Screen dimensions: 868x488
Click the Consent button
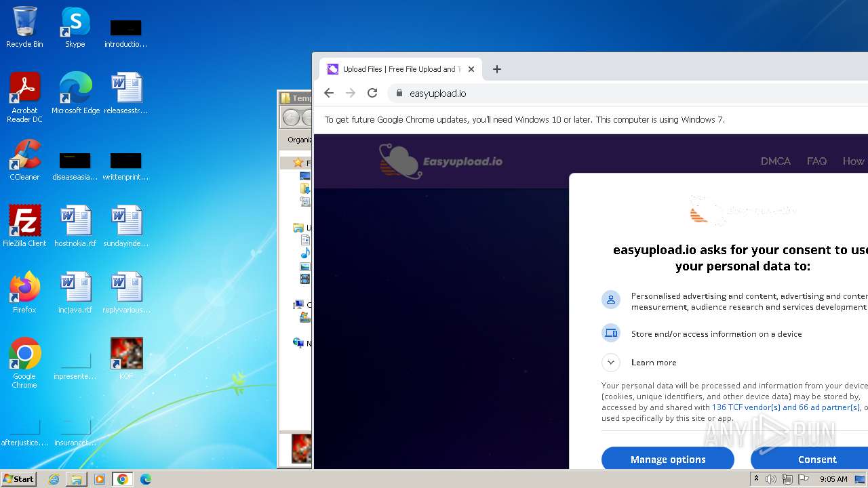point(810,459)
